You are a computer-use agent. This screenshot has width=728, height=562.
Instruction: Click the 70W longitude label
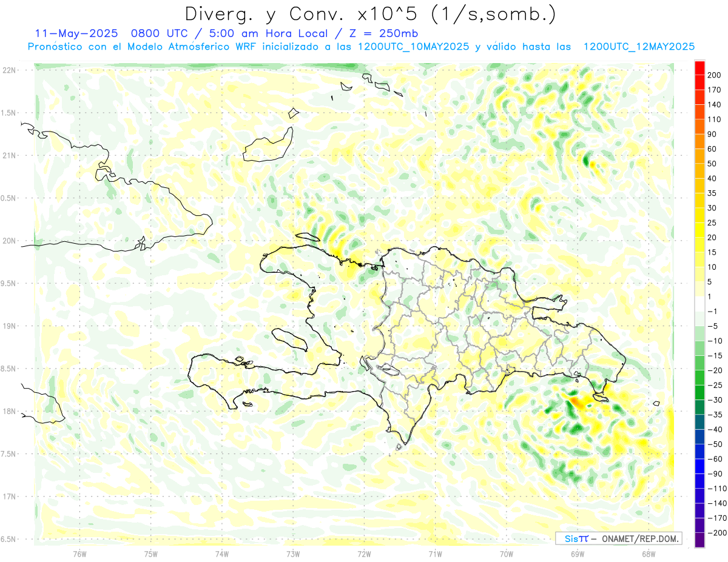(507, 554)
